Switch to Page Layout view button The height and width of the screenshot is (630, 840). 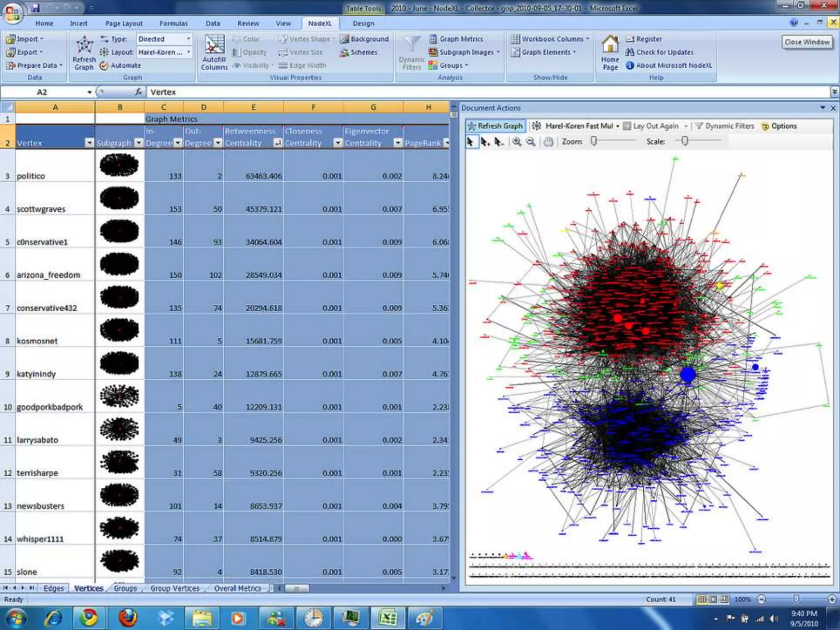(x=714, y=599)
